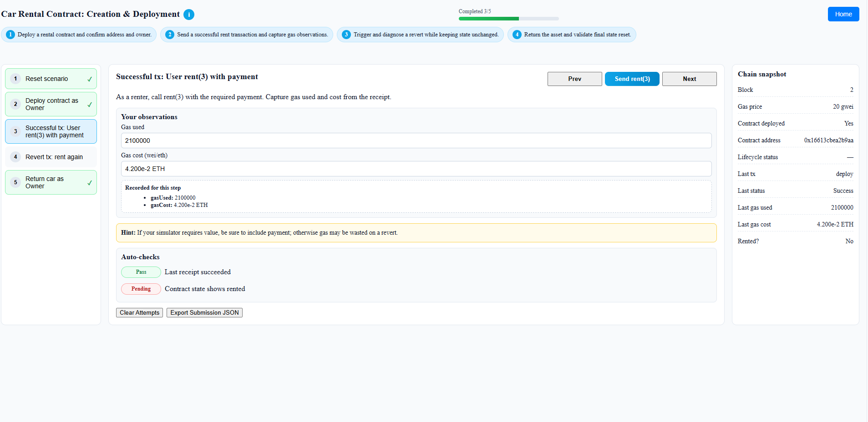Screen dimensions: 868x422
Task: Open the Reset scenario step
Action: coord(51,79)
